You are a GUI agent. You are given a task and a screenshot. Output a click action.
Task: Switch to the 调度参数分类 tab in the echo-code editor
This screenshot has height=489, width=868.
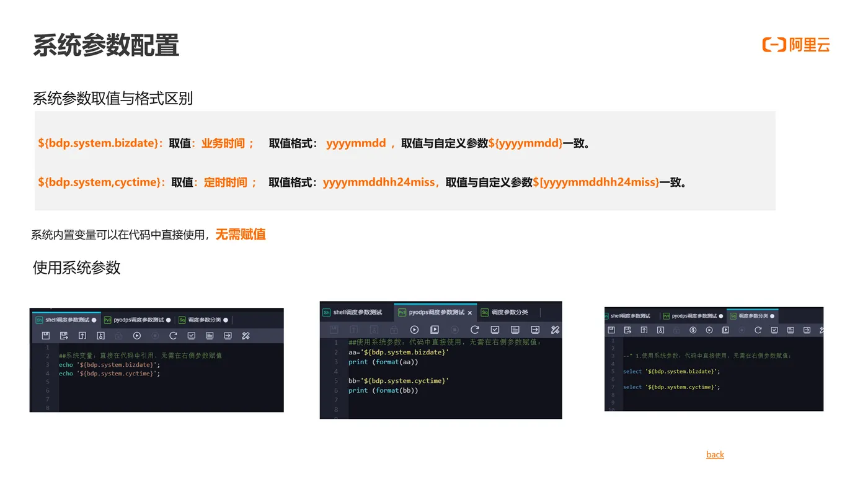point(203,320)
